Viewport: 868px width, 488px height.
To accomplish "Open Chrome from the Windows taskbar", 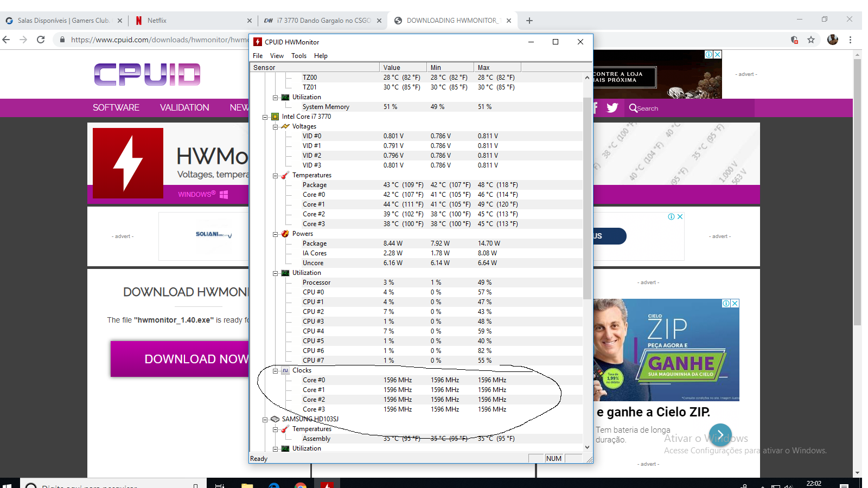I will [x=300, y=484].
